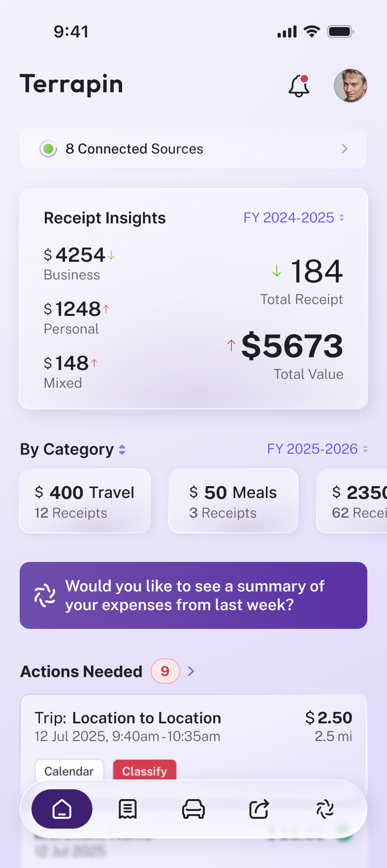Open the 8 Connected Sources chevron
This screenshot has width=387, height=868.
pyautogui.click(x=345, y=149)
